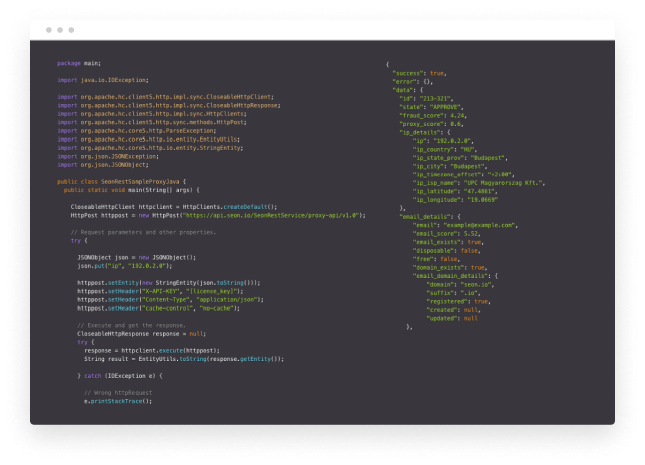Select the "updated": null line
The image size is (645, 465).
(452, 318)
